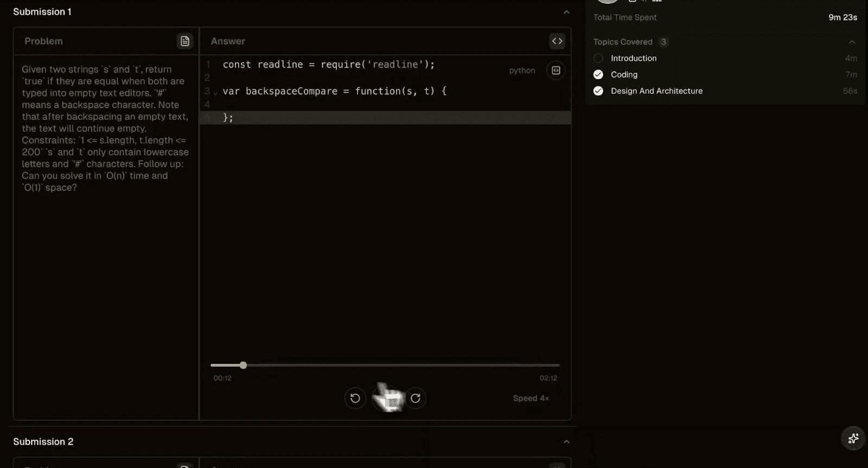The height and width of the screenshot is (468, 868).
Task: Click the Submission 1 heading
Action: [x=42, y=12]
